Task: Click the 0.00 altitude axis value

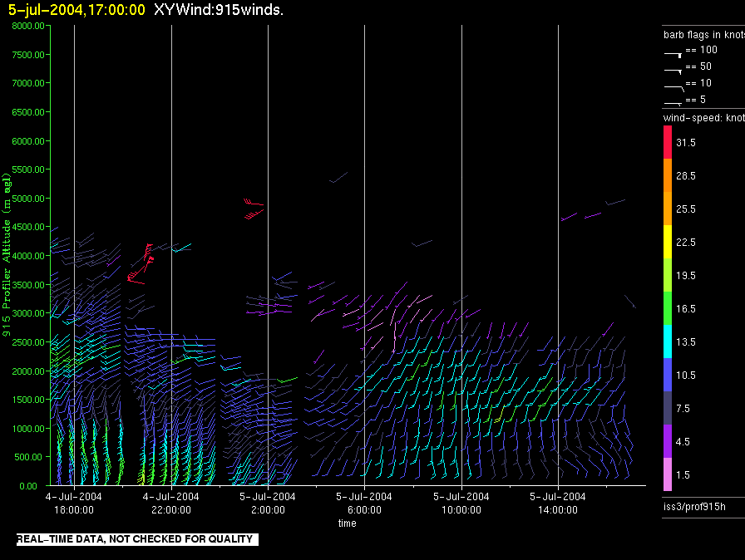Action: click(28, 486)
